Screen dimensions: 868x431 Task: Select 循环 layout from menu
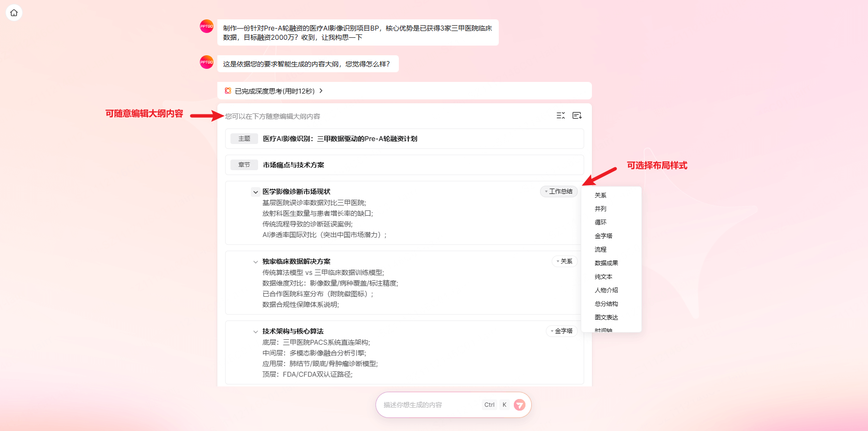[601, 223]
